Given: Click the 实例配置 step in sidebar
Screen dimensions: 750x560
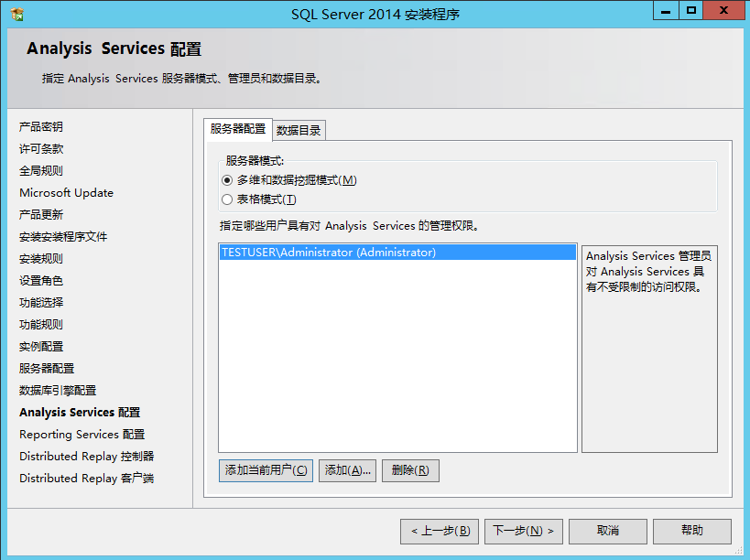Looking at the screenshot, I should tap(41, 347).
